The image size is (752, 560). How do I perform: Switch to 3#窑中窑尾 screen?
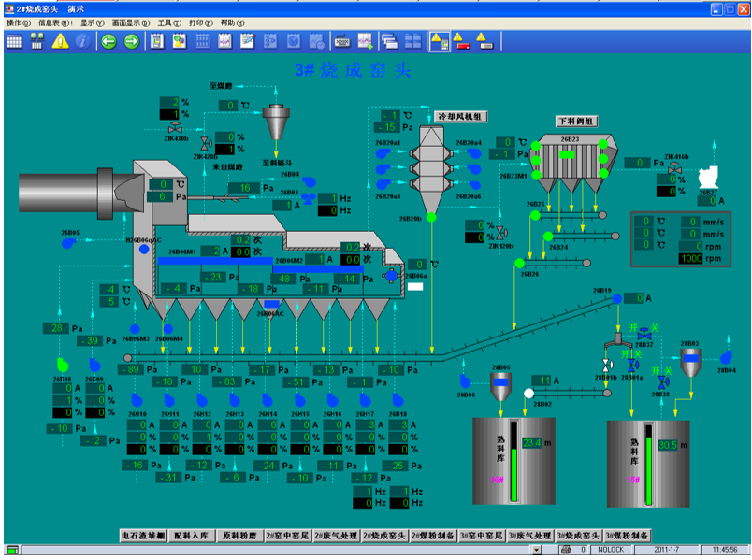[x=482, y=536]
